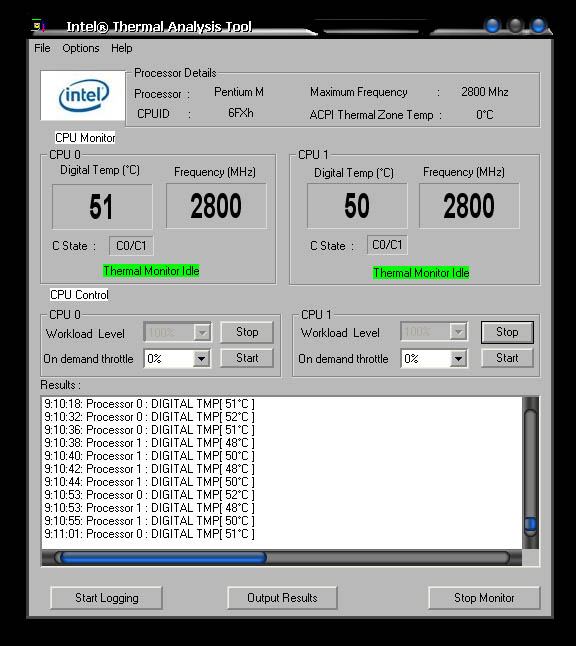Image resolution: width=576 pixels, height=646 pixels.
Task: Stop the CPU 1 workload
Action: (x=507, y=332)
